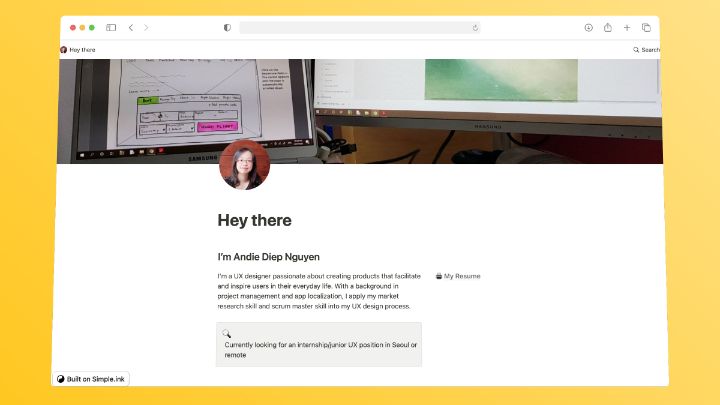This screenshot has height=405, width=720.
Task: Go back to previous page
Action: tap(131, 28)
